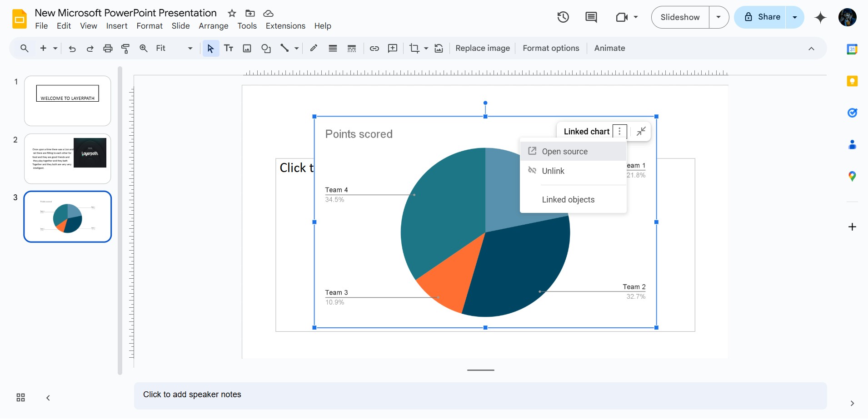Open the Fit zoom level dropdown

click(x=174, y=48)
